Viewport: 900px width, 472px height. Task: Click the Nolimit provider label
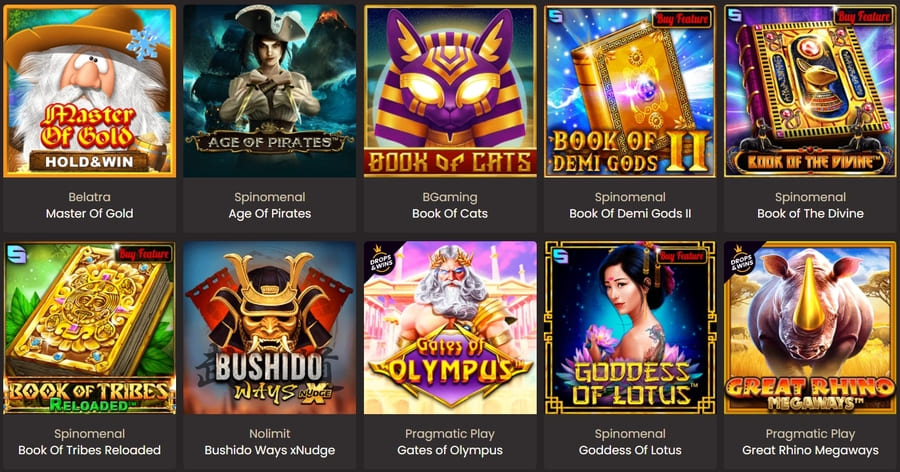[x=270, y=434]
